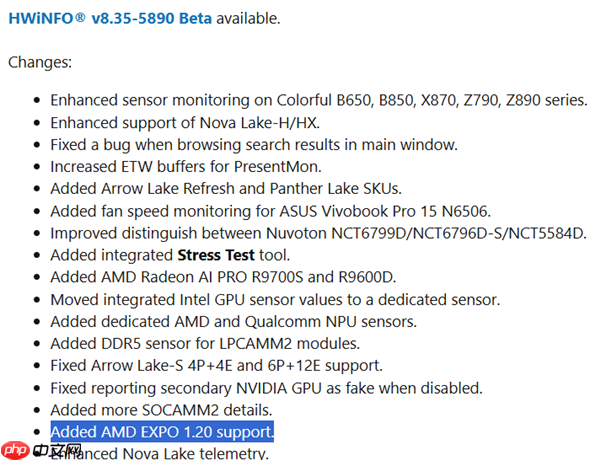This screenshot has height=460, width=600.
Task: Click the AMD Radeon AI PRO R9700S line
Action: [x=222, y=276]
